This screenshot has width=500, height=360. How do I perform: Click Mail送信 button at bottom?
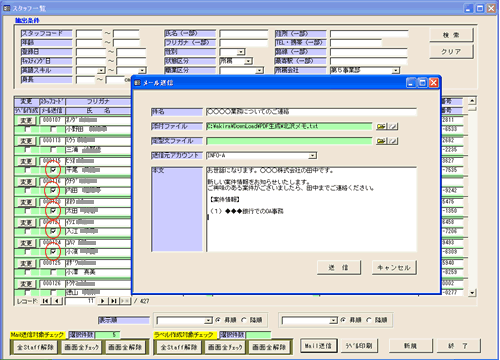[x=319, y=346]
